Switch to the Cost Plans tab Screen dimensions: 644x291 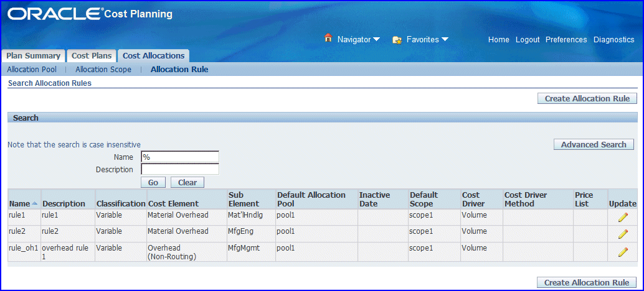point(92,56)
